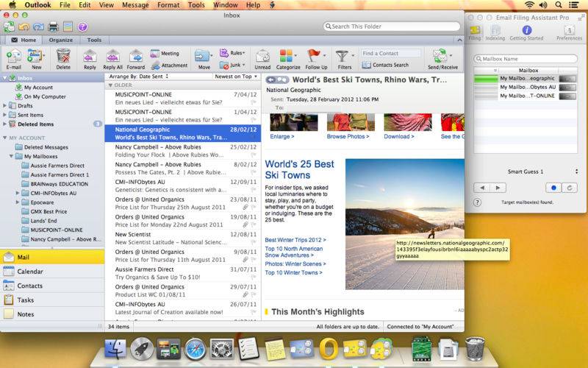Click the Meeting button
Viewport: 588px width, 368px height.
pos(165,53)
